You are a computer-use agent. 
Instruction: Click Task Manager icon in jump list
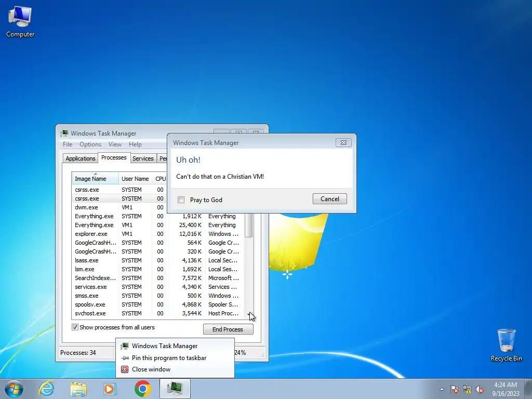point(125,345)
